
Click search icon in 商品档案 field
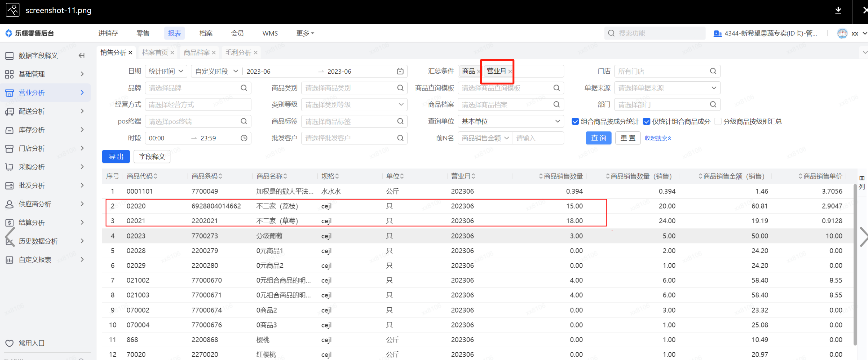point(556,105)
